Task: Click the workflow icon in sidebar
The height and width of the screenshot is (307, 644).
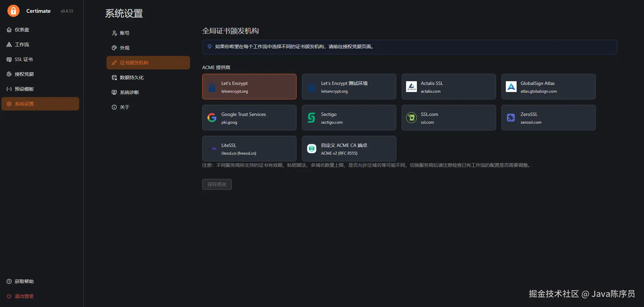Action: [x=9, y=44]
